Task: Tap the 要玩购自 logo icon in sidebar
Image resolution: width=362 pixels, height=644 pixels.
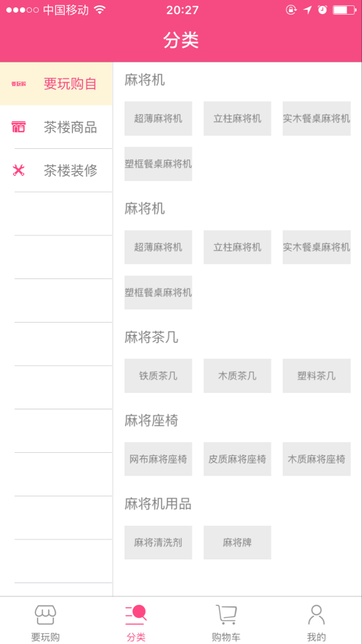Action: click(x=19, y=84)
